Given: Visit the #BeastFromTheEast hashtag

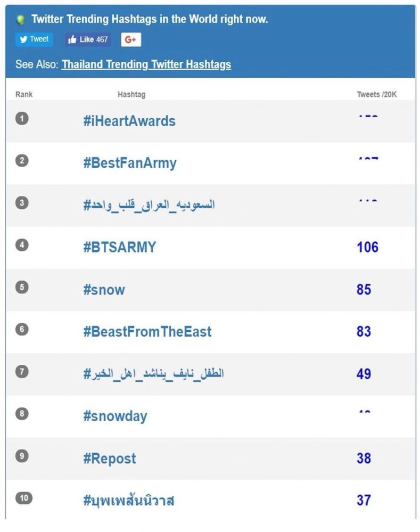Looking at the screenshot, I should pos(147,331).
